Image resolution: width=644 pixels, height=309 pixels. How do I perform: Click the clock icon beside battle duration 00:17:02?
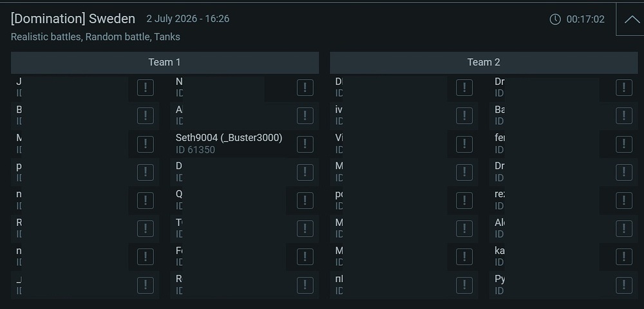click(555, 19)
